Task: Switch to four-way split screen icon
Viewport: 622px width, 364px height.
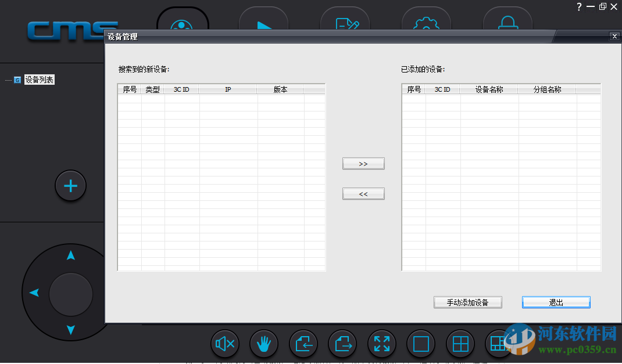Action: 460,344
